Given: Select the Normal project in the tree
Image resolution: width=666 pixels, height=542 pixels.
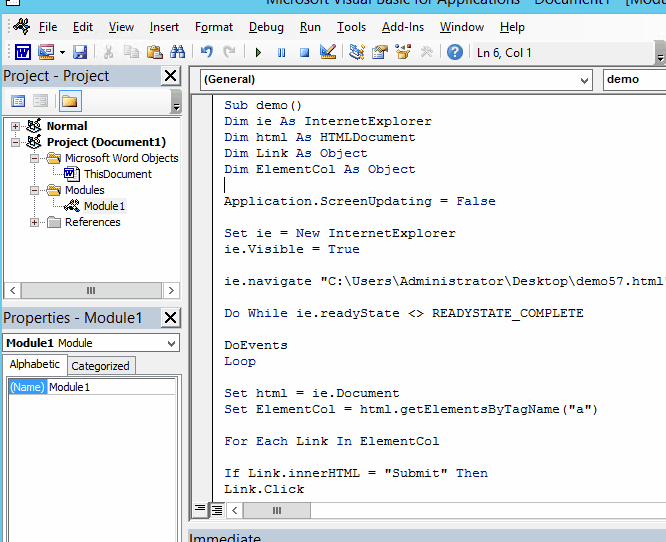Looking at the screenshot, I should 67,126.
